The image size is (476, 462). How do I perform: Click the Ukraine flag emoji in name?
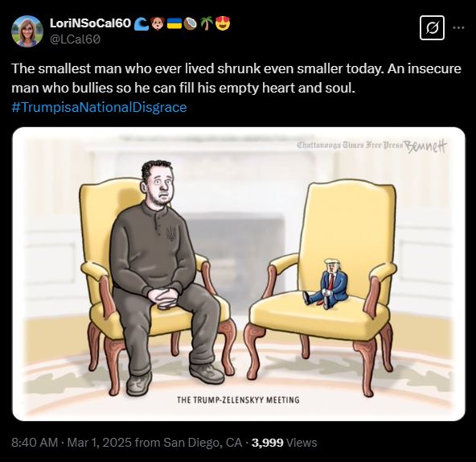click(174, 23)
